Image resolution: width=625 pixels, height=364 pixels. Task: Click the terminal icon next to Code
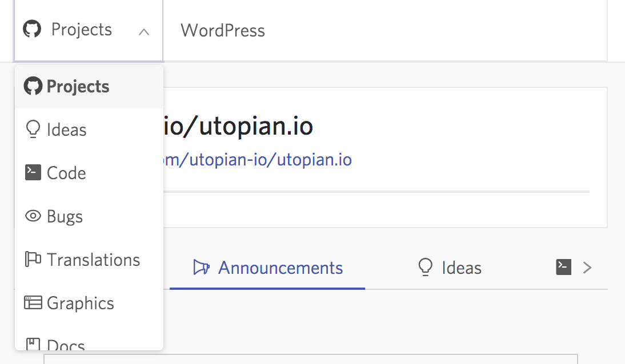[33, 172]
